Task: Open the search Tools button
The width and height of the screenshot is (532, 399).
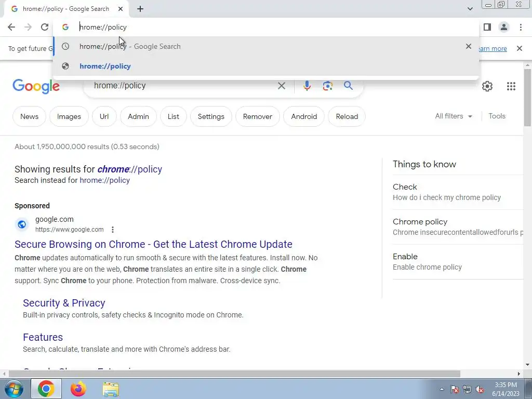Action: pyautogui.click(x=497, y=116)
